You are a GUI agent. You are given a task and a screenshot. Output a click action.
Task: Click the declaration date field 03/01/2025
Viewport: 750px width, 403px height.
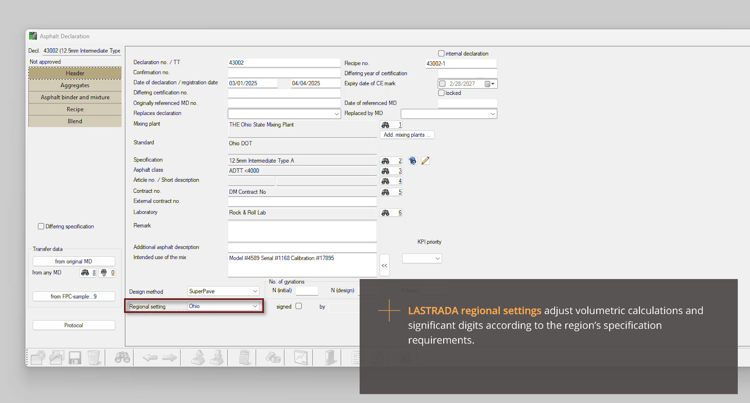click(253, 83)
